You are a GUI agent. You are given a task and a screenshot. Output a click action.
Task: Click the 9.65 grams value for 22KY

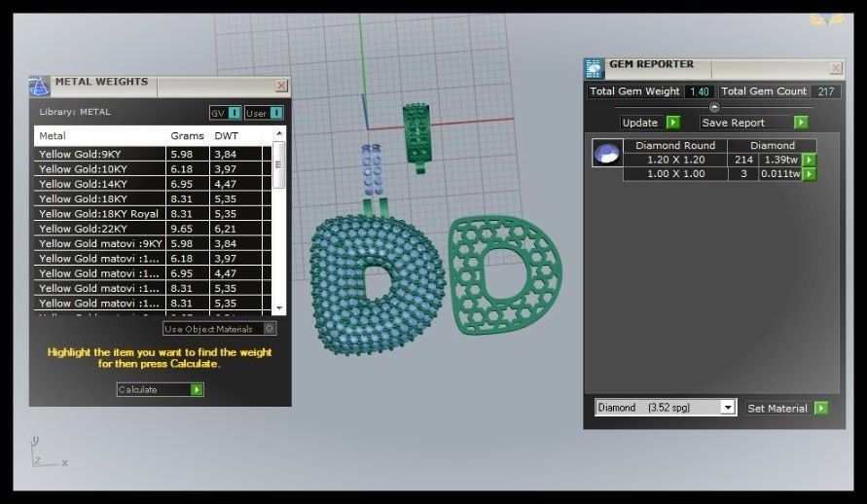pyautogui.click(x=182, y=229)
